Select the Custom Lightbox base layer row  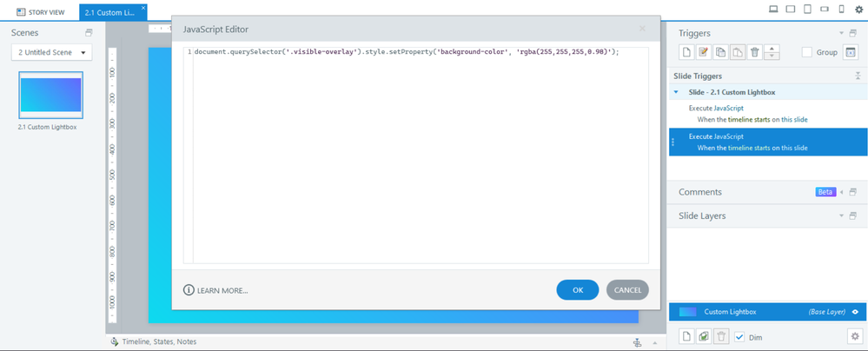[x=768, y=312]
